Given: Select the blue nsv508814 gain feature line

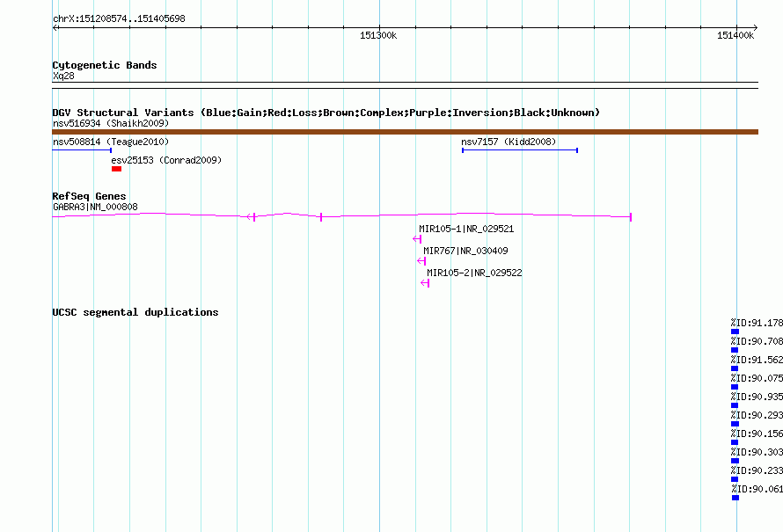Looking at the screenshot, I should (82, 150).
